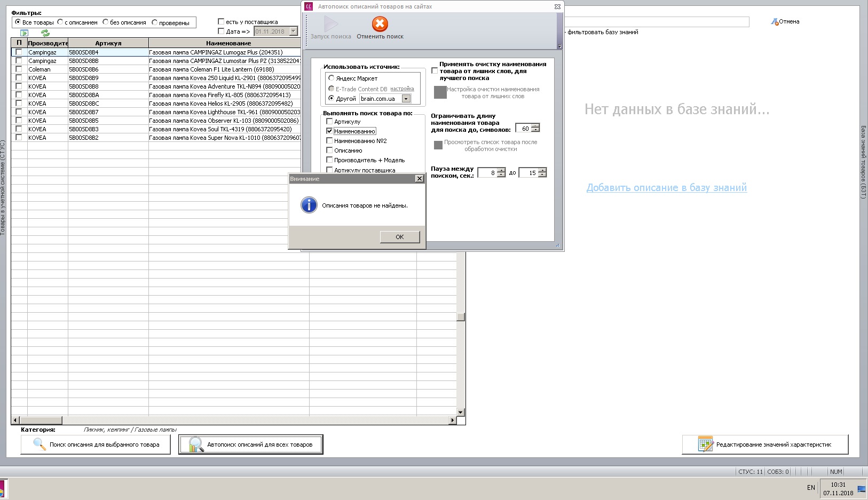Enable the есть у поставщика checkbox
This screenshot has width=868, height=500.
221,21
